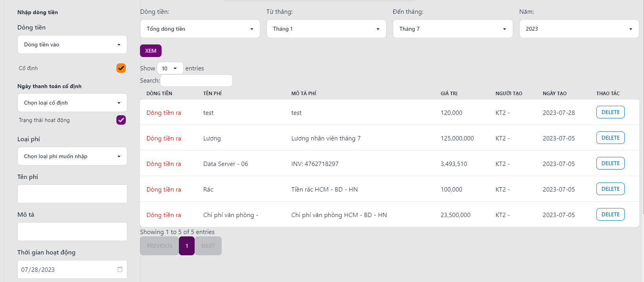
Task: Toggle the Cố định checkbox
Action: 121,68
